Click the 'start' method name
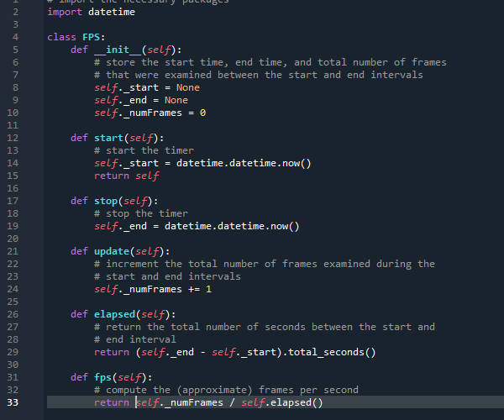 pos(108,138)
